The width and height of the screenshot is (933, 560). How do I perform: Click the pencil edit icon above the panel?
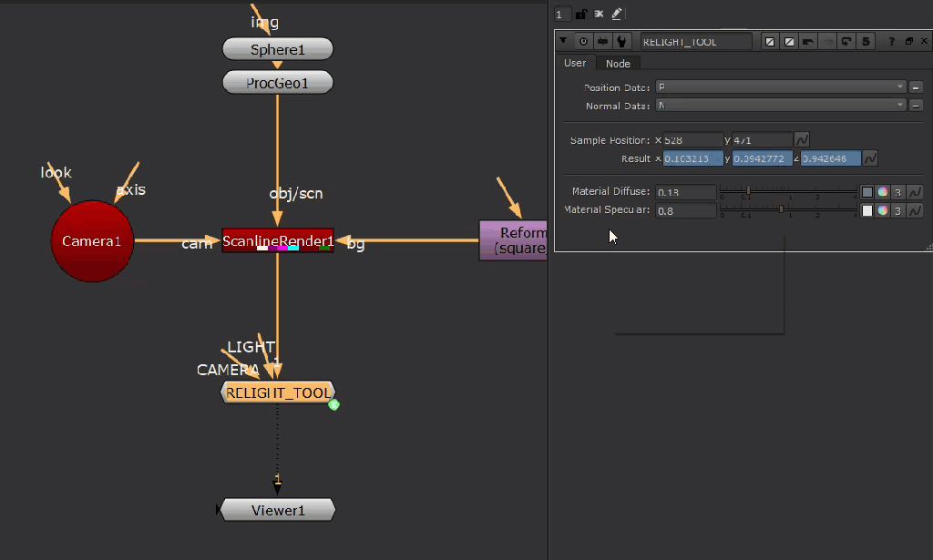click(617, 14)
